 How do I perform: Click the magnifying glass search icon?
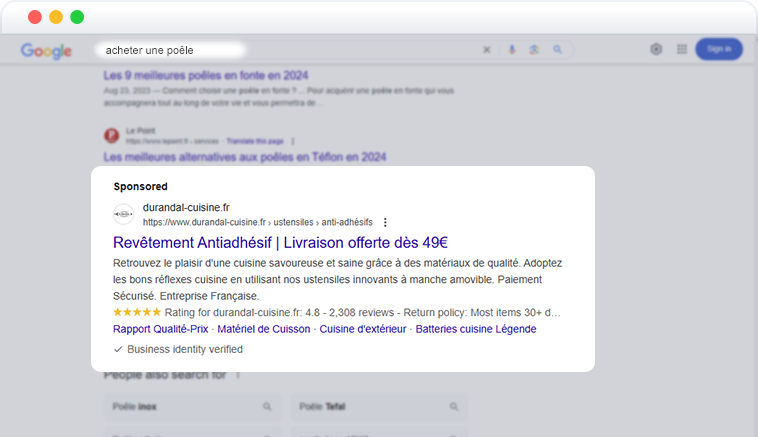click(557, 49)
